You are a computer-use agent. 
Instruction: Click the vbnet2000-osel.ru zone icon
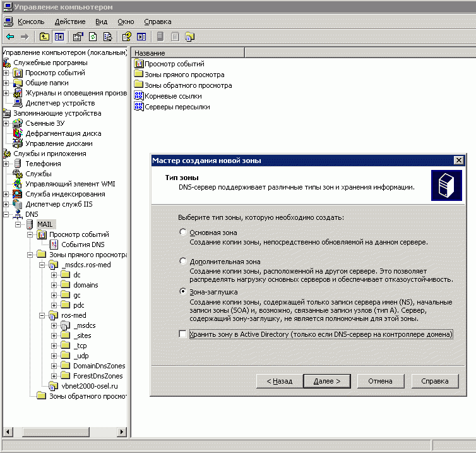tap(54, 386)
